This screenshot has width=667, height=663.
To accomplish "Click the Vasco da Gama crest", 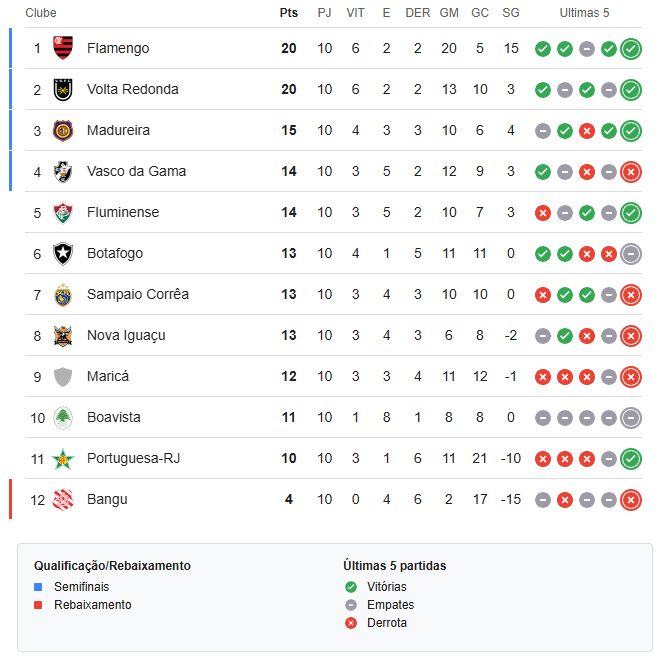I will 63,171.
